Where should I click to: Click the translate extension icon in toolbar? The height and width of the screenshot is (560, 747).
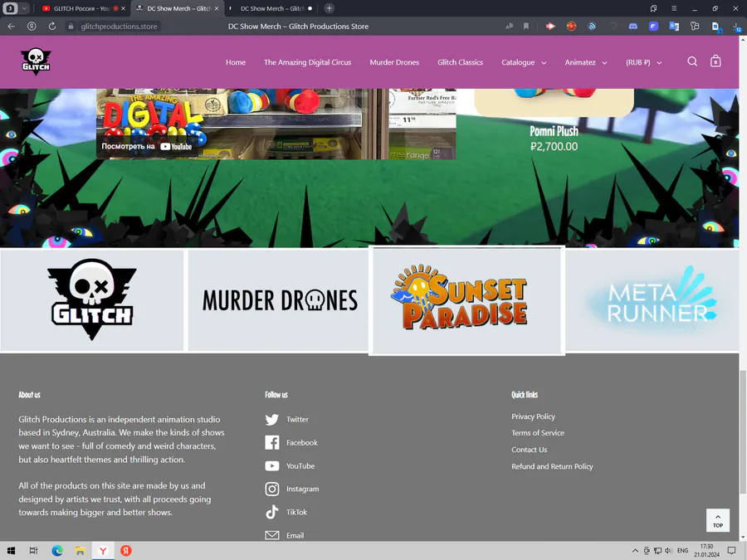tap(674, 27)
